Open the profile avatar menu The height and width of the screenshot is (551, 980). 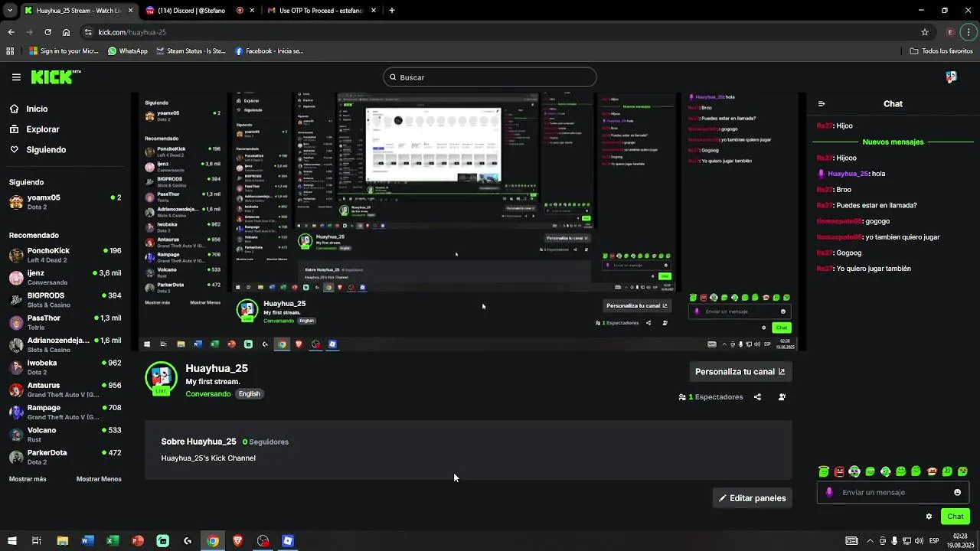(x=951, y=77)
